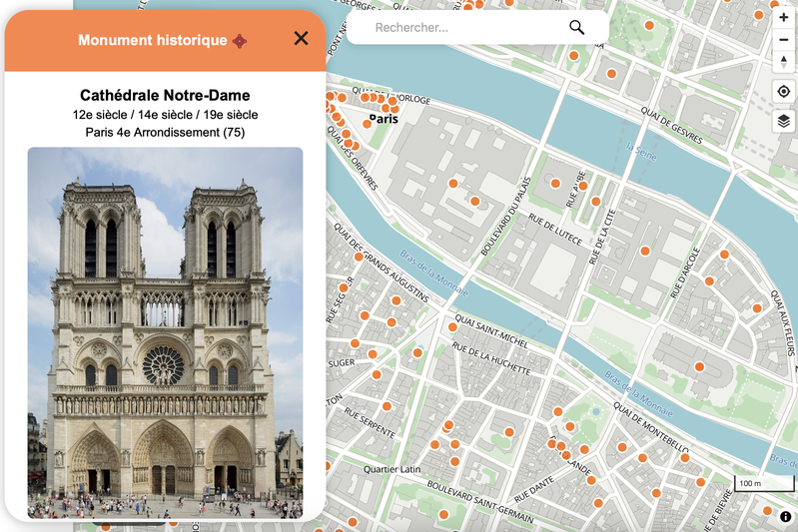Click the Quartier Latin map label
The height and width of the screenshot is (532, 798).
point(395,468)
